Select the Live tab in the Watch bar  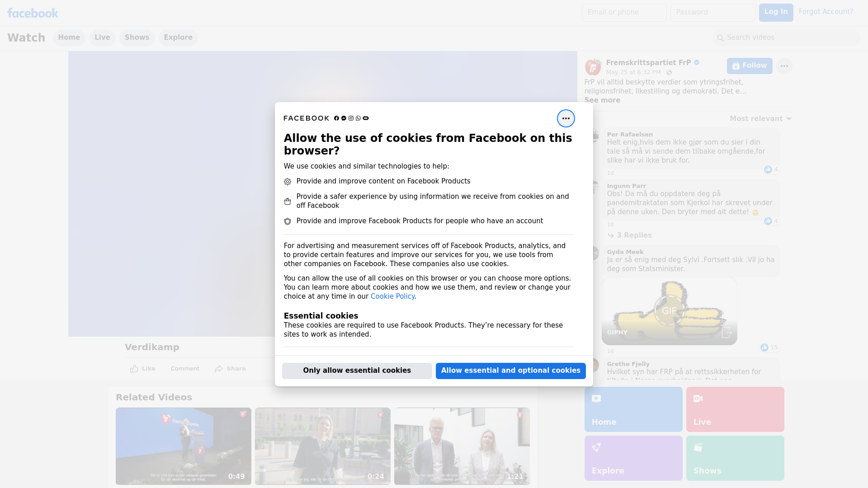click(x=102, y=38)
